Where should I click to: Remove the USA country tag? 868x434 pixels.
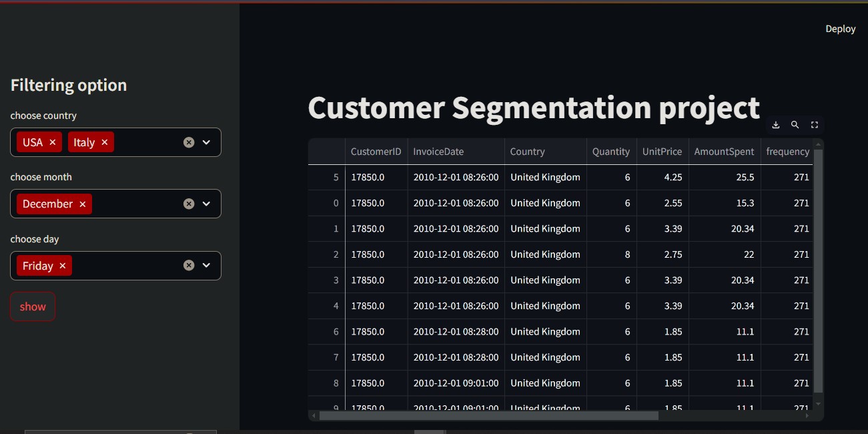point(53,142)
